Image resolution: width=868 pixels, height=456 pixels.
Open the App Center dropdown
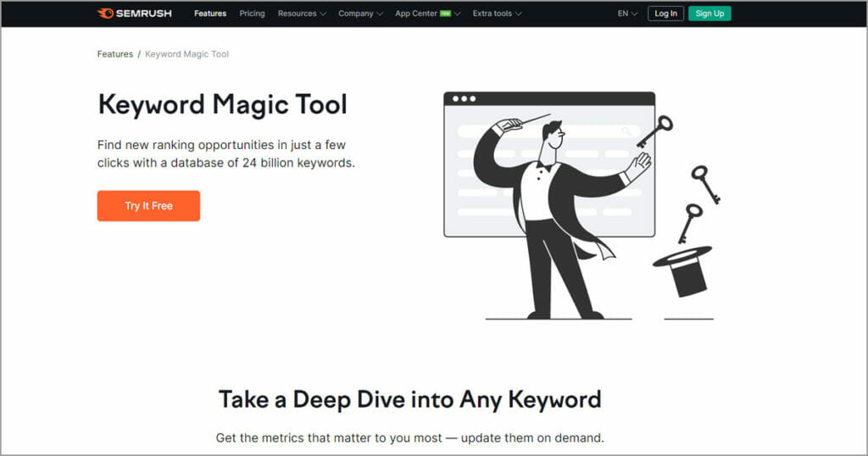click(x=427, y=14)
